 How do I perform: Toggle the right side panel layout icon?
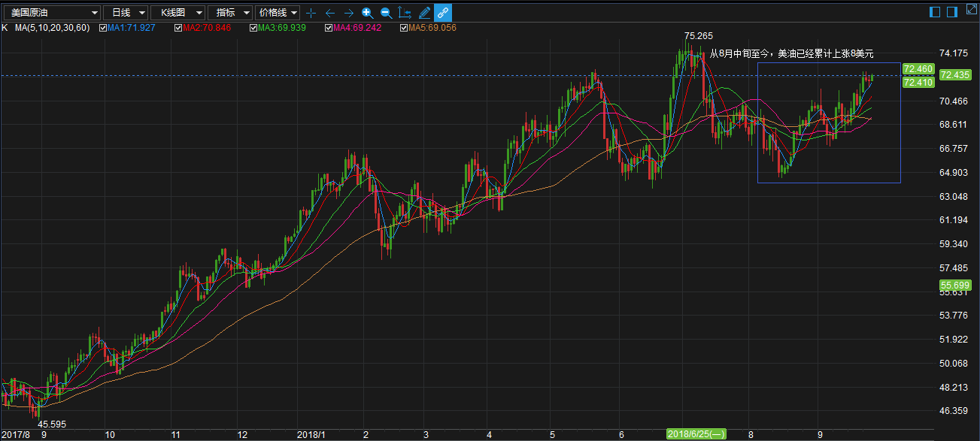point(951,12)
